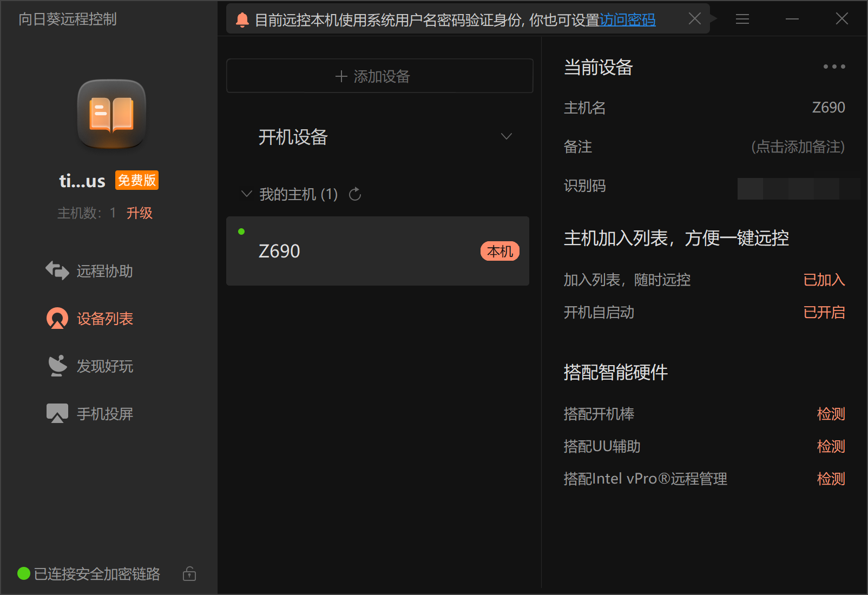Click the 升级 upgrade link
Viewport: 868px width, 595px height.
[x=140, y=213]
